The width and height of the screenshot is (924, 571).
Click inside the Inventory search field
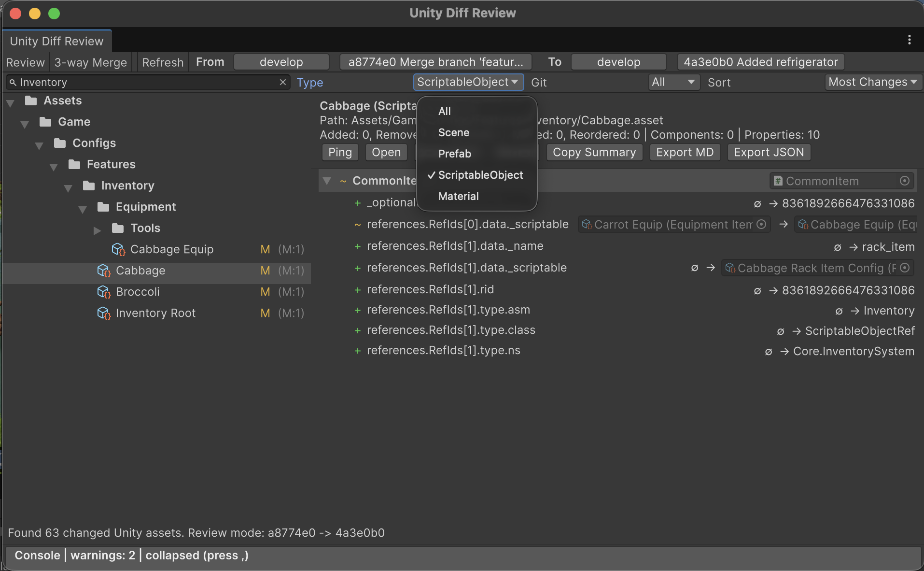pos(145,82)
